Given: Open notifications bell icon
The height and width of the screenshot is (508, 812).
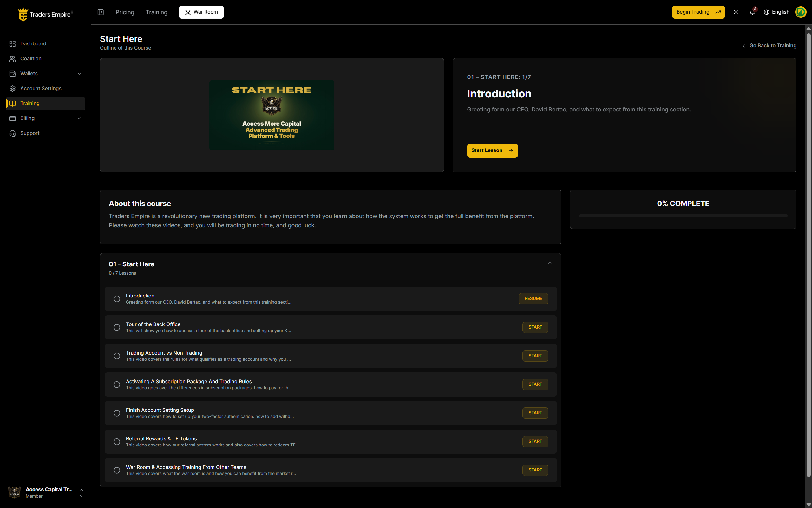Looking at the screenshot, I should [752, 12].
